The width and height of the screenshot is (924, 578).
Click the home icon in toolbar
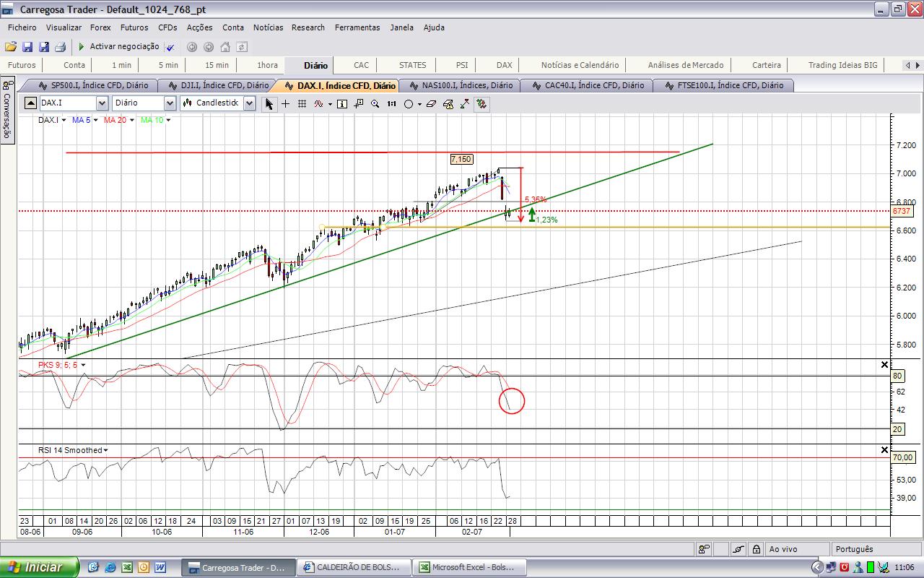tap(225, 47)
